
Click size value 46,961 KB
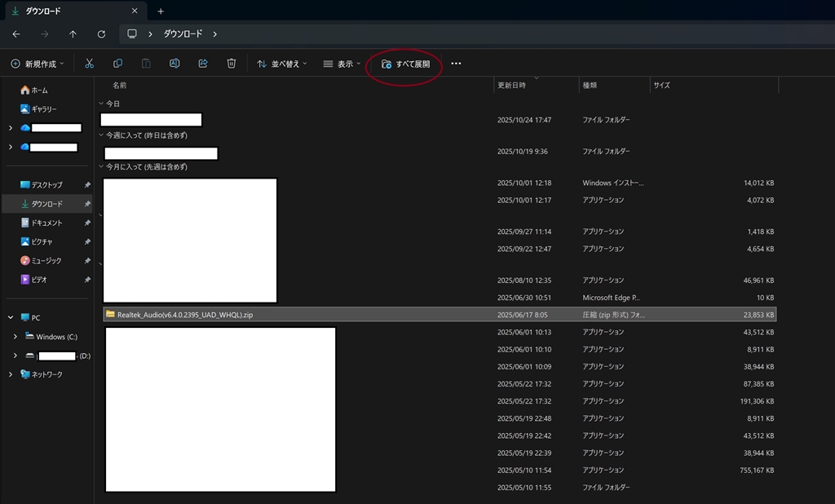pos(758,281)
